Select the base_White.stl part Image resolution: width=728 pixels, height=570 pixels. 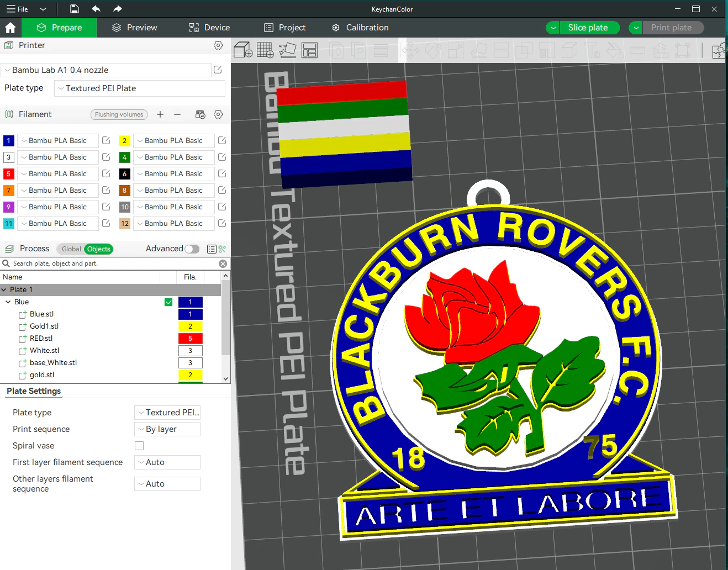tap(53, 363)
